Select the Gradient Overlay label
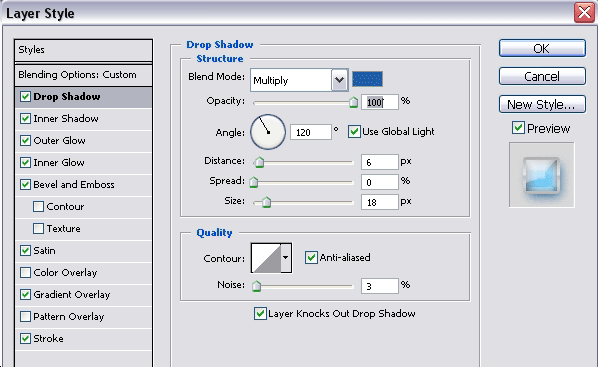The width and height of the screenshot is (598, 367). tap(71, 295)
